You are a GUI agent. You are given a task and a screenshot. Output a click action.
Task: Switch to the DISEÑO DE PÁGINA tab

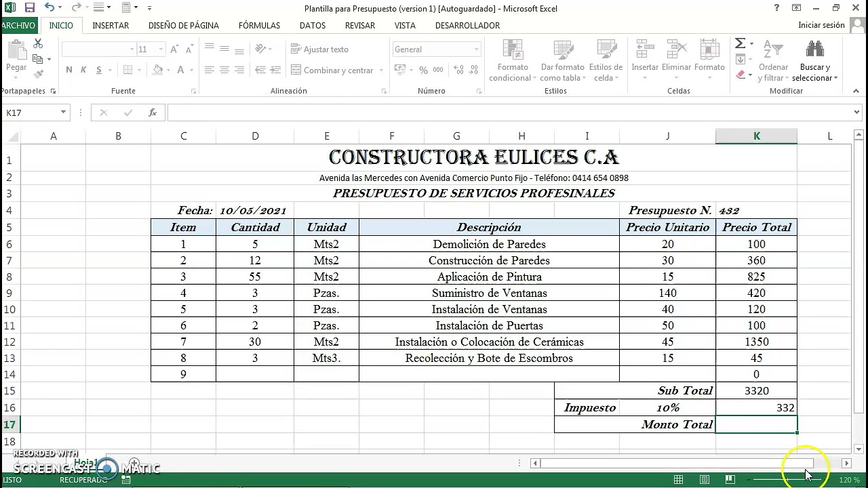pos(183,25)
